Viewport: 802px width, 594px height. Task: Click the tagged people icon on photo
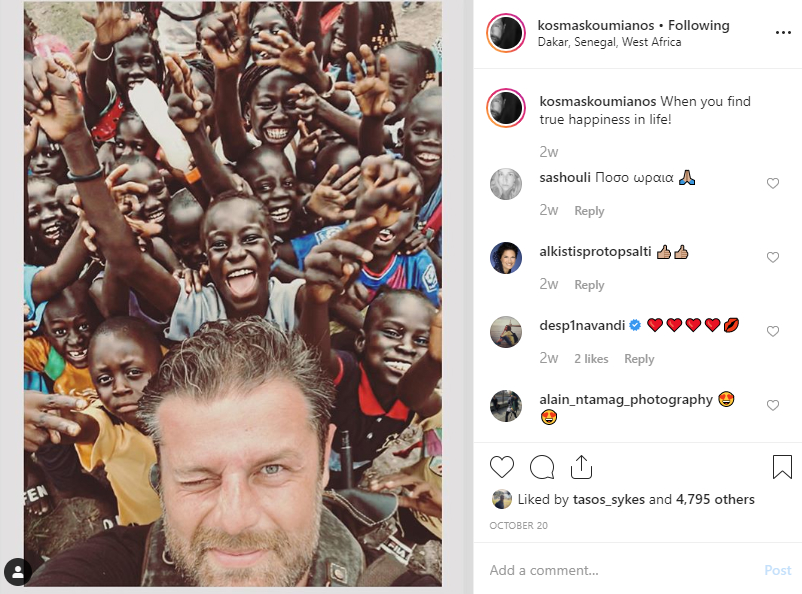coord(17,571)
